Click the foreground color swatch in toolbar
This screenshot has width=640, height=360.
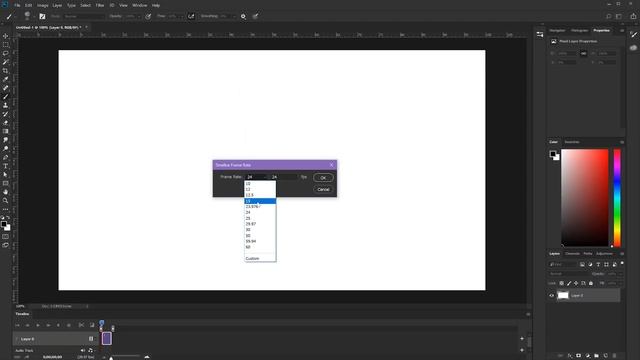(x=4, y=224)
